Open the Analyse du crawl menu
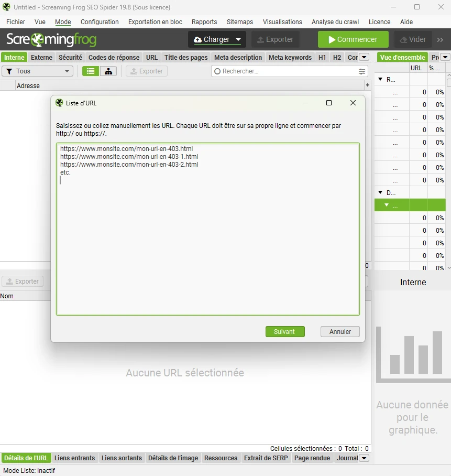This screenshot has width=451, height=476. [x=335, y=22]
